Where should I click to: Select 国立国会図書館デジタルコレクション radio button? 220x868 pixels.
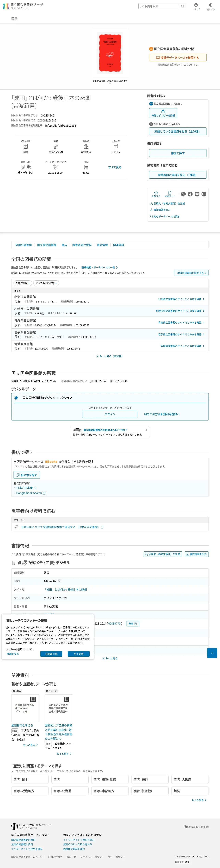click(16, 398)
